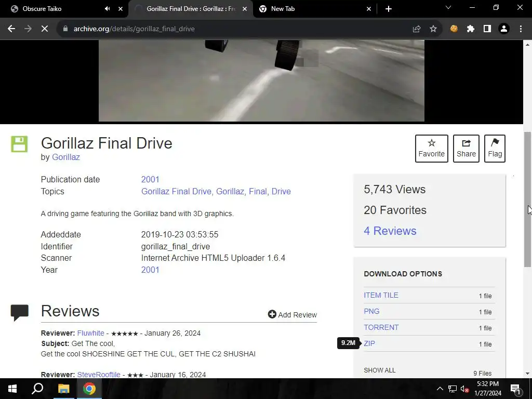The height and width of the screenshot is (399, 532).
Task: Click the Flag button
Action: (495, 149)
